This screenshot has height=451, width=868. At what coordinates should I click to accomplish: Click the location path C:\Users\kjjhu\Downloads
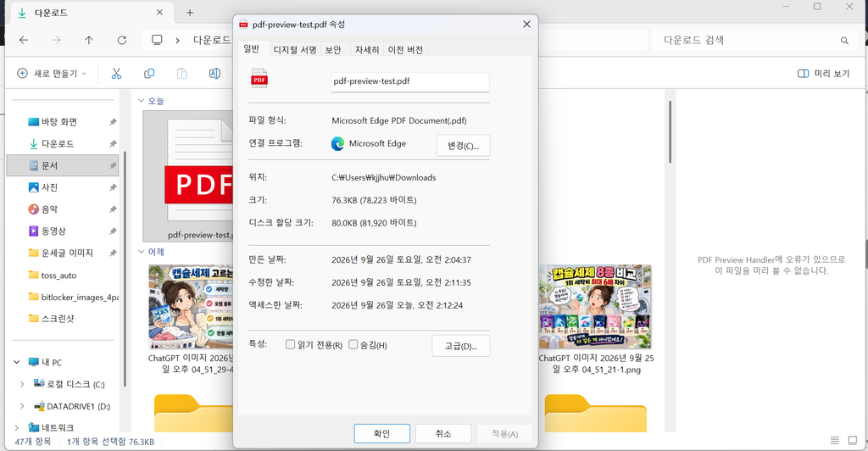pos(384,178)
